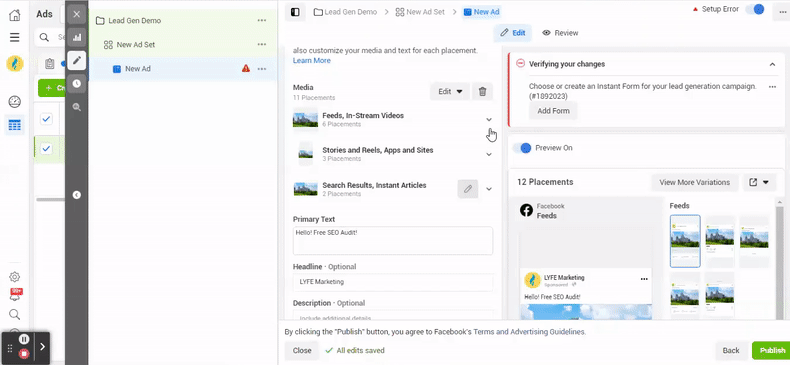The image size is (790, 365).
Task: Click the Back button
Action: (x=731, y=350)
